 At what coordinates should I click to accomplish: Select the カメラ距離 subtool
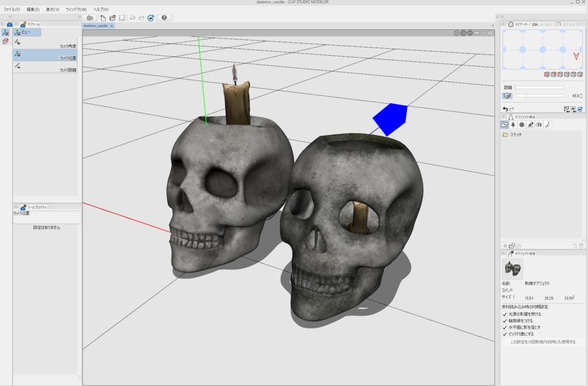[x=46, y=68]
